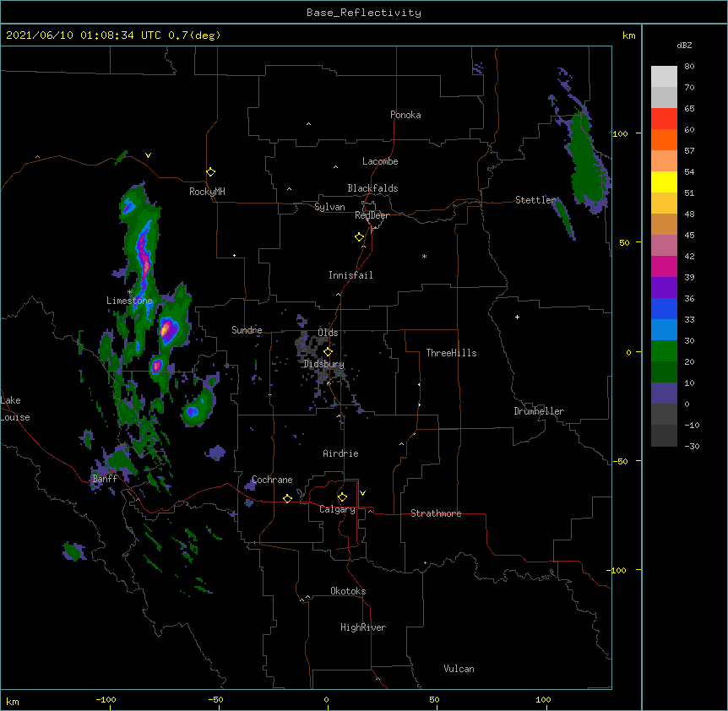Click the Lake Louise label
The image size is (728, 711).
tap(15, 409)
